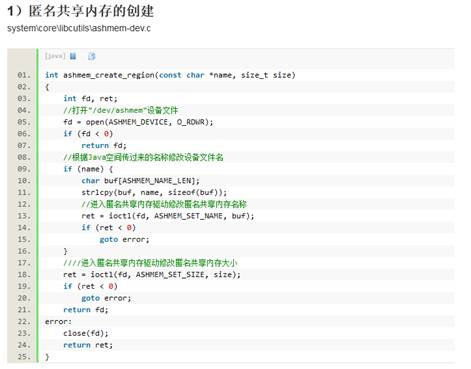Viewport: 471px width, 369px height.
Task: Click the copy code clipboard icon
Action: click(92, 56)
